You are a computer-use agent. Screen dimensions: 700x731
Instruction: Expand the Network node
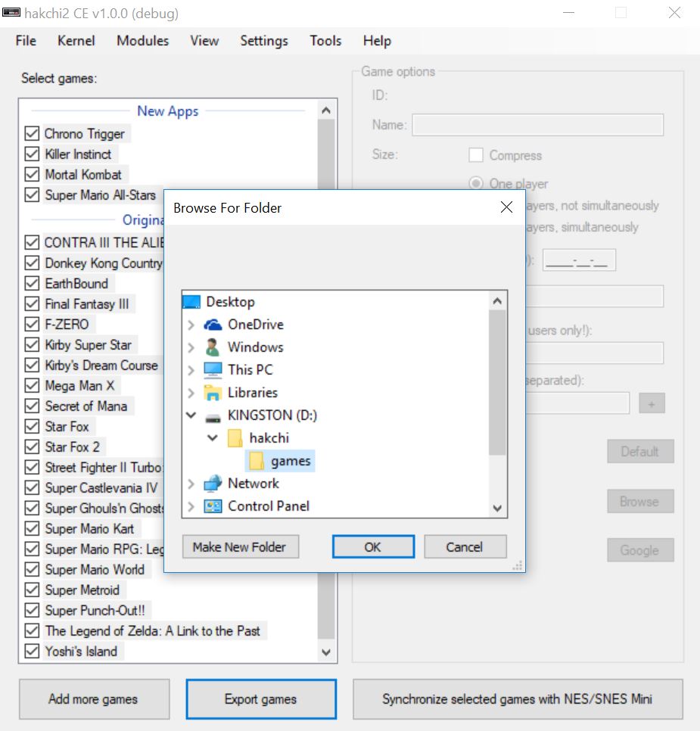tap(191, 484)
